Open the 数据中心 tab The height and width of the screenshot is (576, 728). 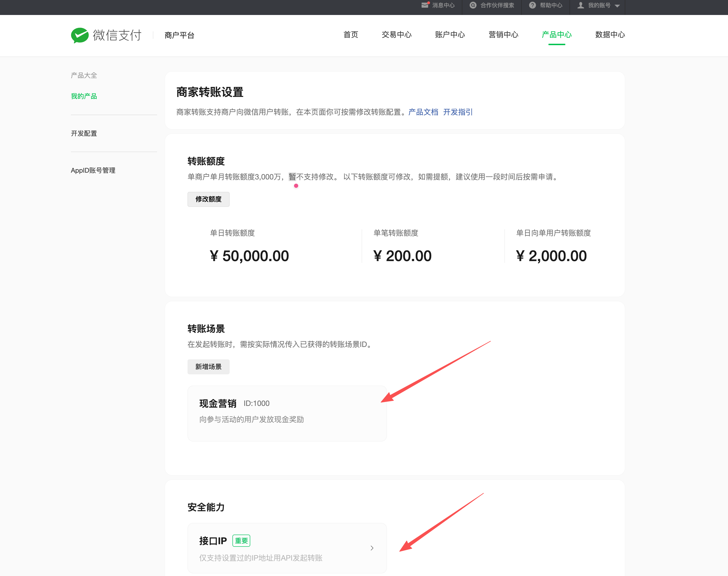click(x=610, y=35)
